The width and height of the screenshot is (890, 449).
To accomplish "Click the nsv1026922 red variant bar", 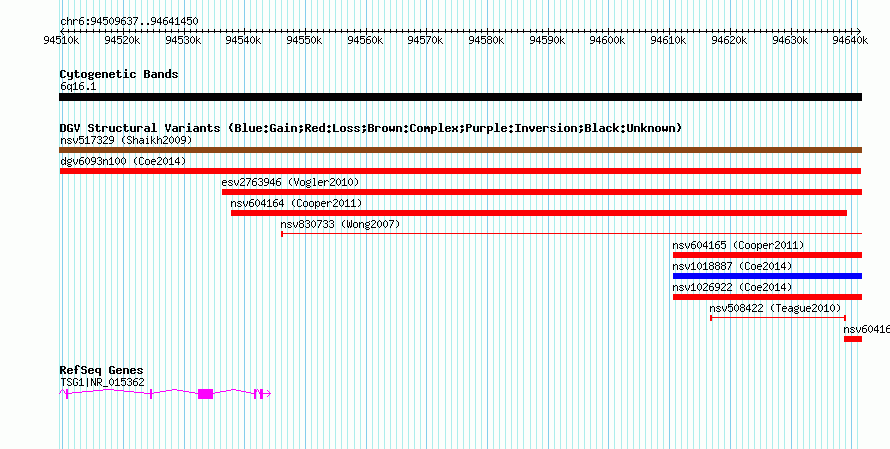I will pos(767,297).
